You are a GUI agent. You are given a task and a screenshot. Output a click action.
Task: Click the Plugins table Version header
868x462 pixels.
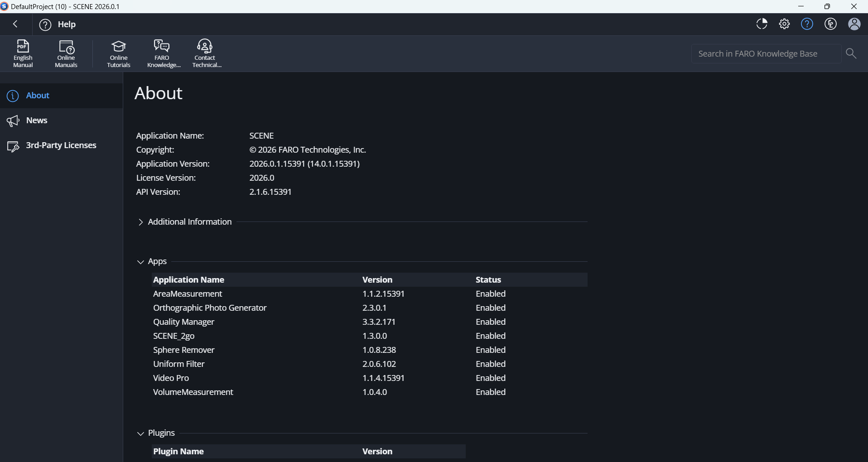coord(377,452)
